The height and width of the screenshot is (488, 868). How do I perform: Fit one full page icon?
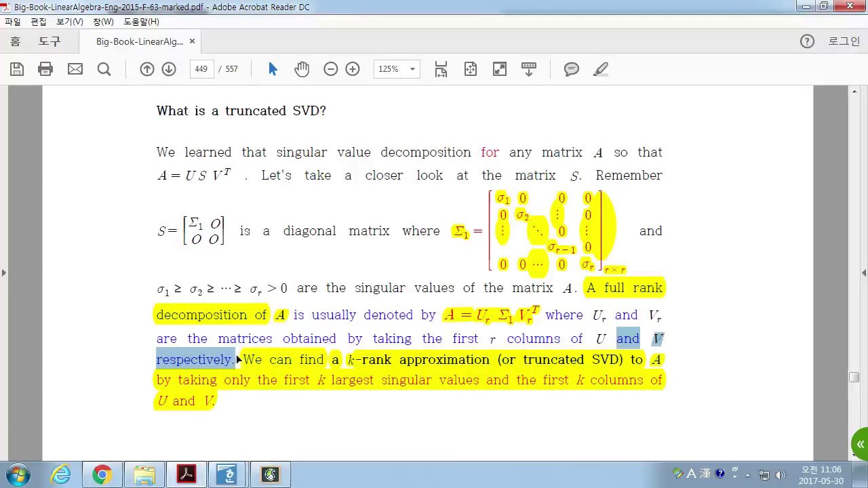pos(471,69)
